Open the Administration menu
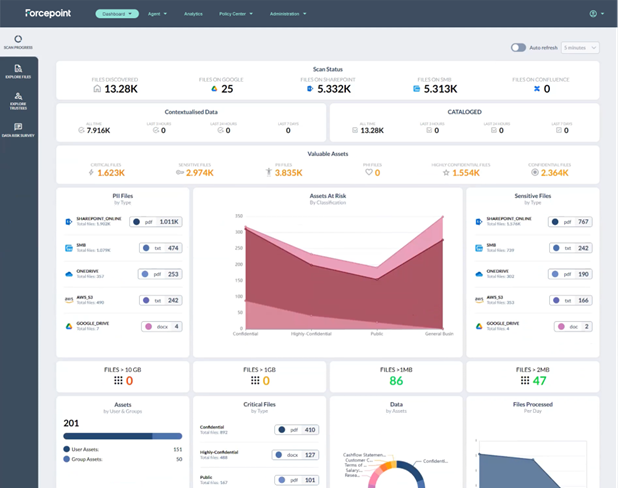Viewport: 624px width, 488px height. coord(286,14)
